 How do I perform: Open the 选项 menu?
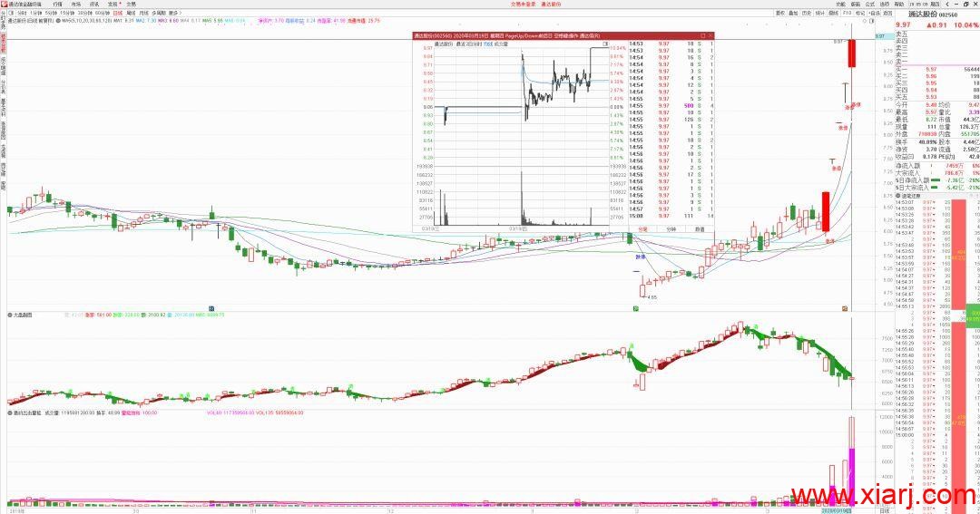(885, 4)
